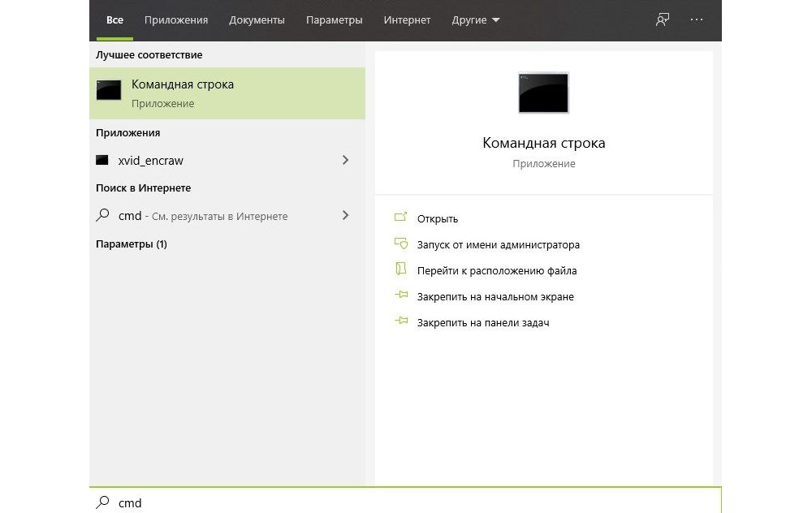Expand the Другие filter dropdown
Screen dimensions: 812x513
pos(476,19)
